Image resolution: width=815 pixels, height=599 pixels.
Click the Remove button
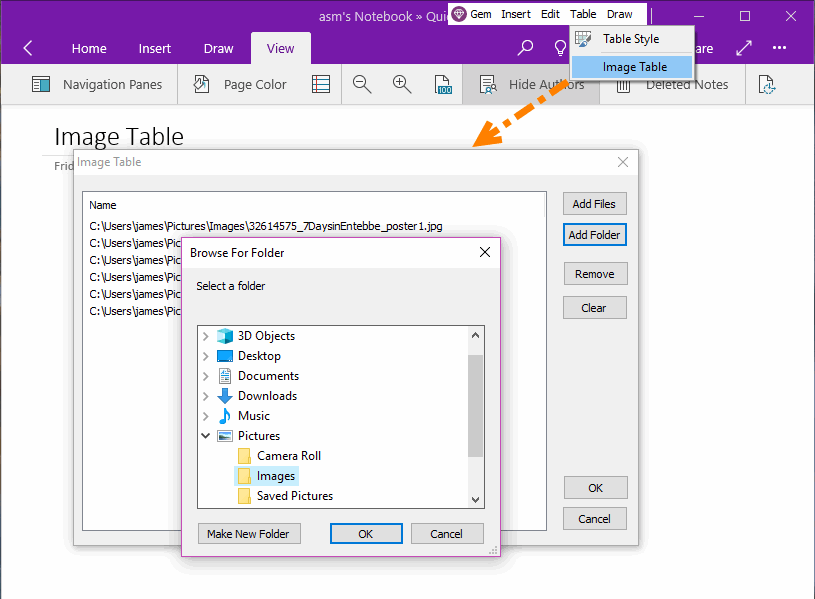click(594, 274)
